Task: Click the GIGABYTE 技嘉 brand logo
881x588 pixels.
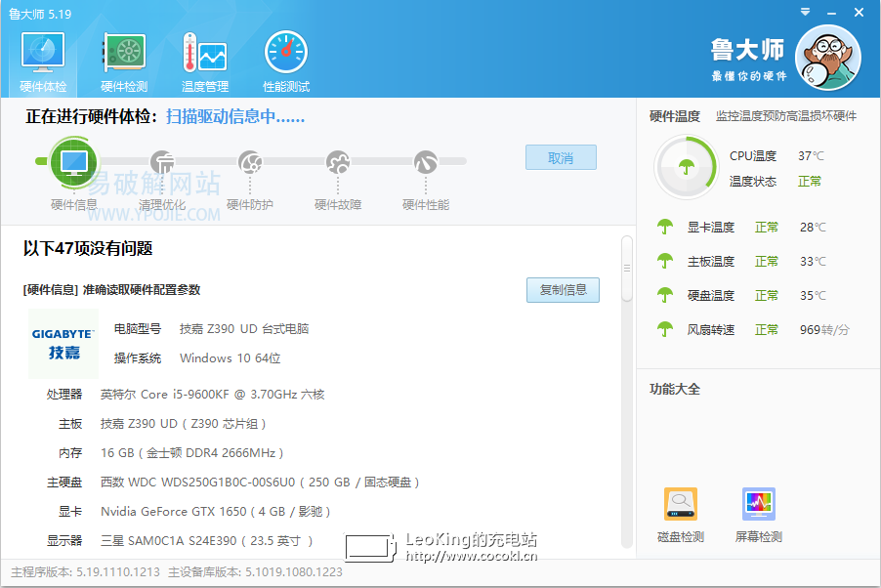Action: 63,344
